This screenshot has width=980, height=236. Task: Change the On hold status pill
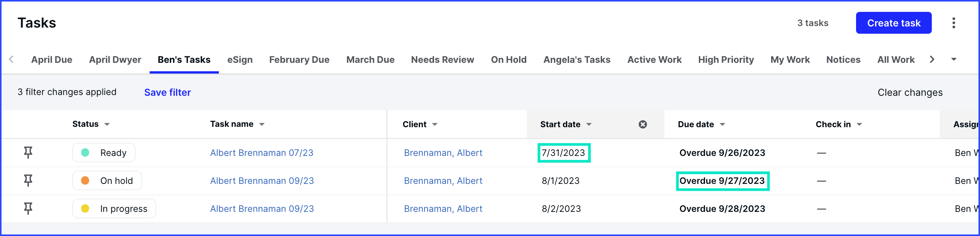(107, 180)
